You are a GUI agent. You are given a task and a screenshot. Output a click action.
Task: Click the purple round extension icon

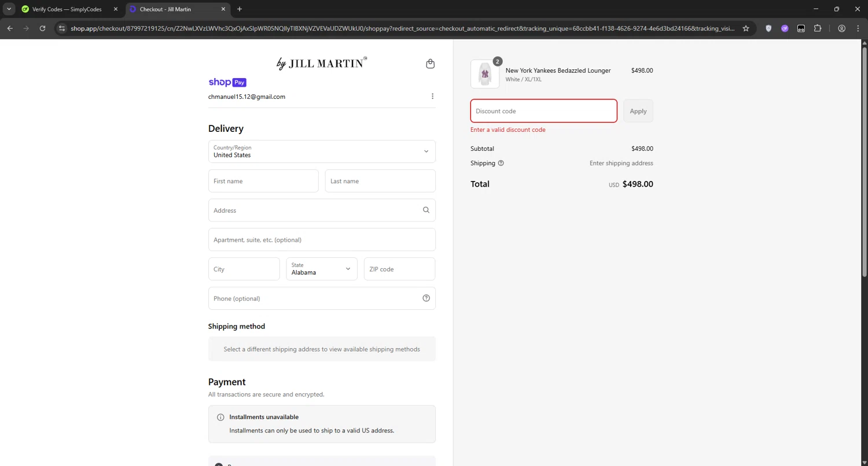tap(785, 28)
